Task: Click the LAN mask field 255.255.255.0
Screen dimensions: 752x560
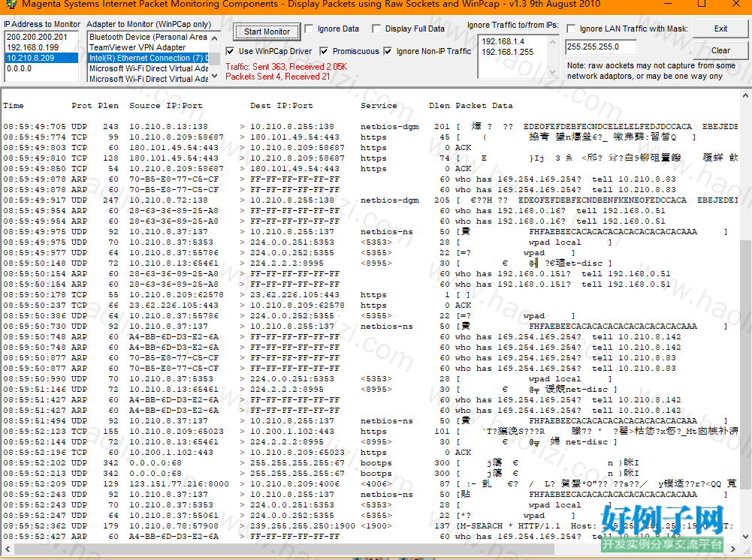Action: [602, 47]
